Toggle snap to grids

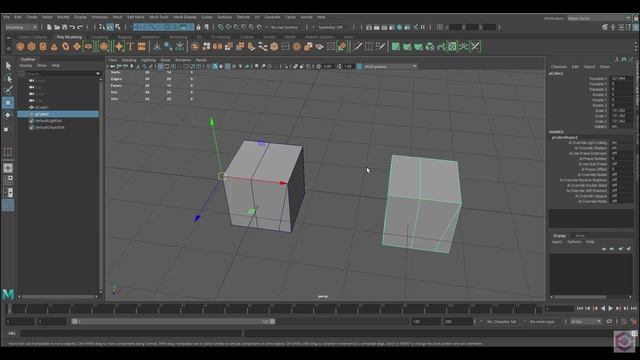coord(220,27)
